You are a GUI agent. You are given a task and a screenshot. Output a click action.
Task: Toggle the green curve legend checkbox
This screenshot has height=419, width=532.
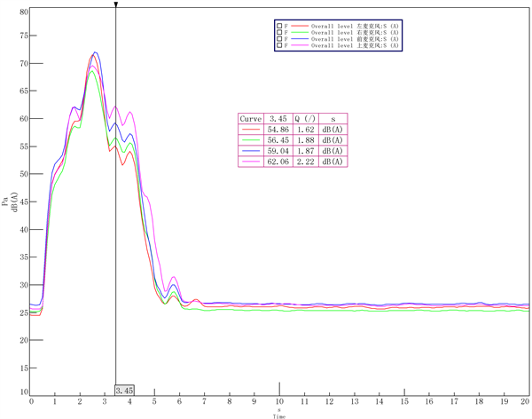coord(279,34)
